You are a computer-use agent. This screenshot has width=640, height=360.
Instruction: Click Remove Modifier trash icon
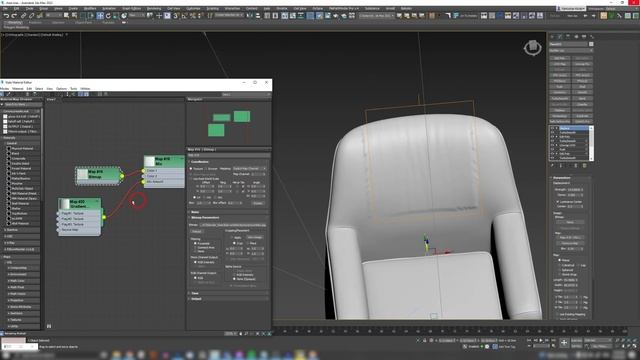pos(576,165)
